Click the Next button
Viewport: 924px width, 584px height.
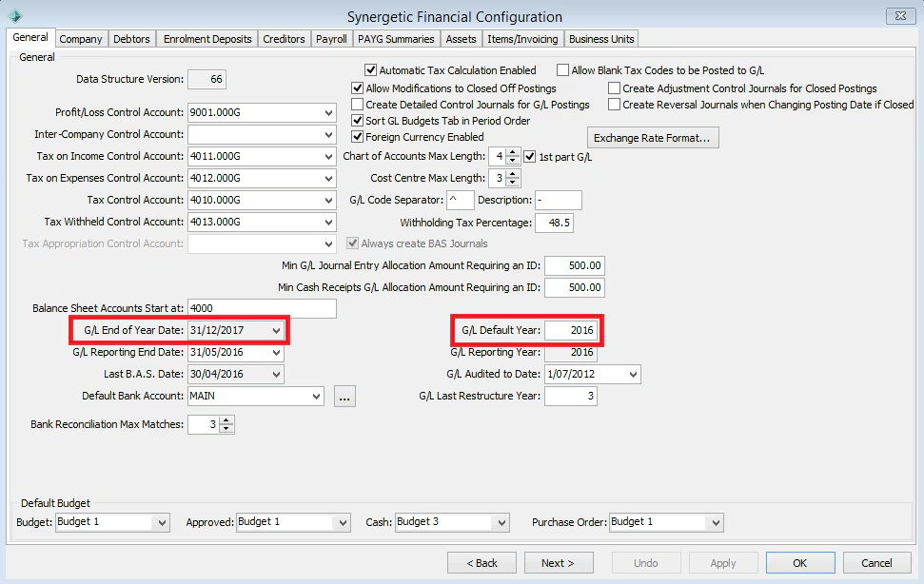click(559, 563)
